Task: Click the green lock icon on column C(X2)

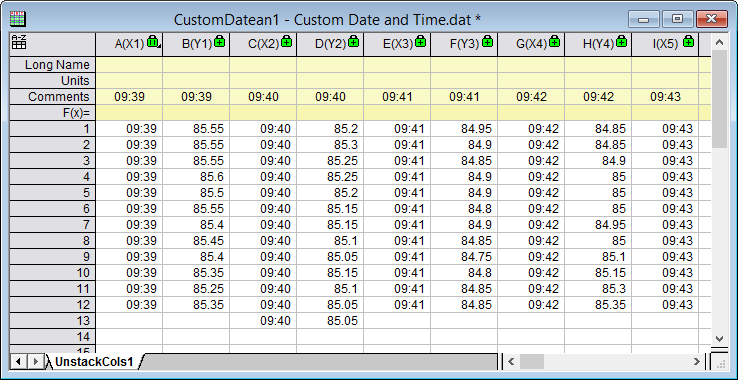Action: [x=286, y=41]
